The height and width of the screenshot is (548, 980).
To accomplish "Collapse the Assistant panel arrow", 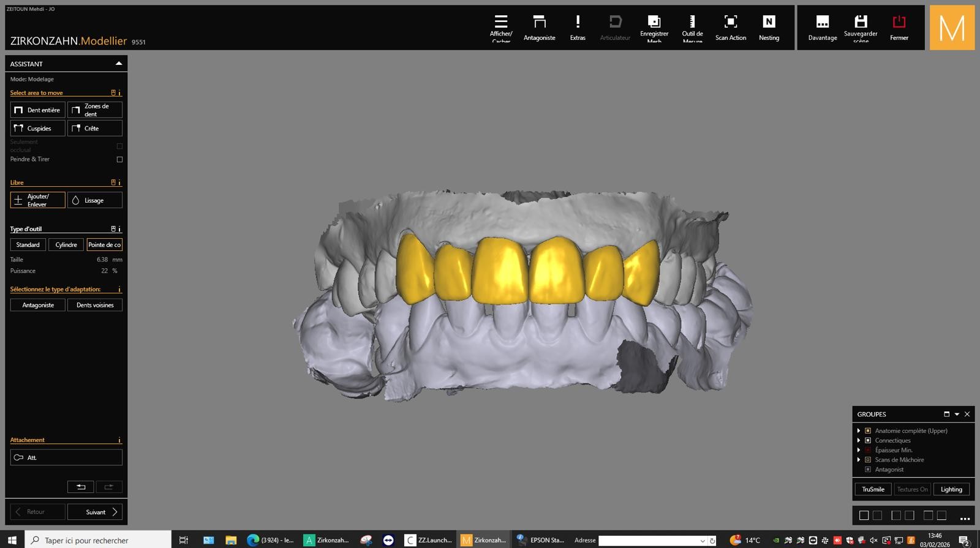I will point(119,64).
